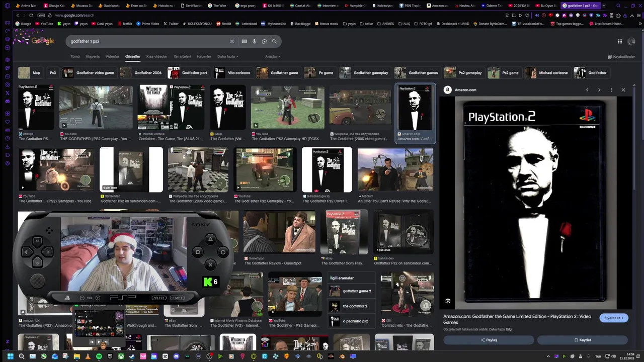
Task: Filter by the 'Vito corleone' chip
Action: tap(233, 73)
